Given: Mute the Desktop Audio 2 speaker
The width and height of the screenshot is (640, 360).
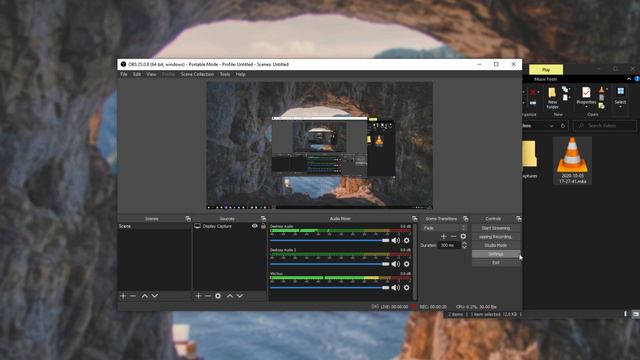Looking at the screenshot, I should tap(396, 264).
